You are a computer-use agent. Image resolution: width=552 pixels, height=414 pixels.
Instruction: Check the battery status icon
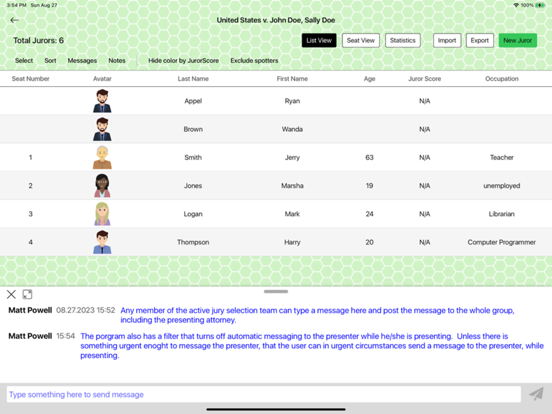coord(540,5)
